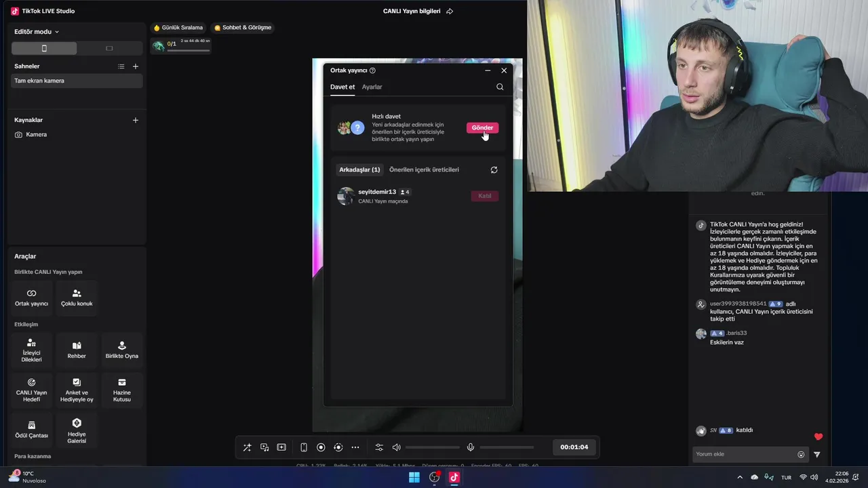Screen dimensions: 868x488
Task: Open Hazine Kutusu tool
Action: pyautogui.click(x=122, y=390)
